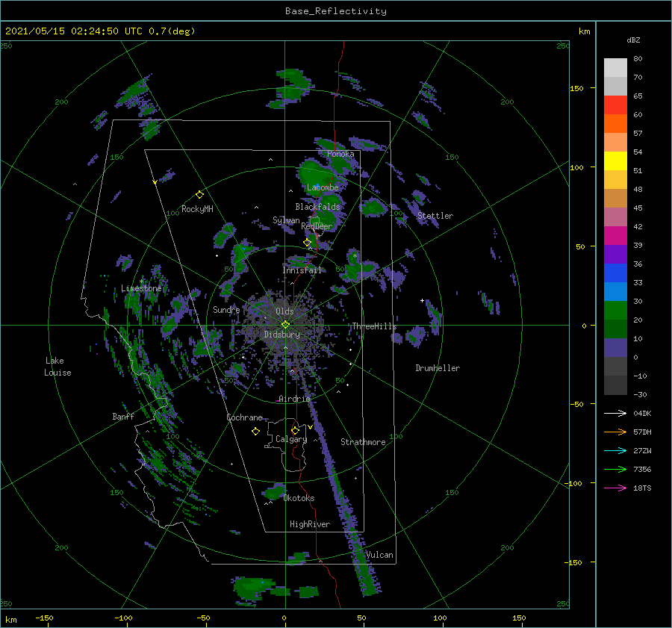Click the Olds label
The width and height of the screenshot is (672, 628).
click(284, 311)
